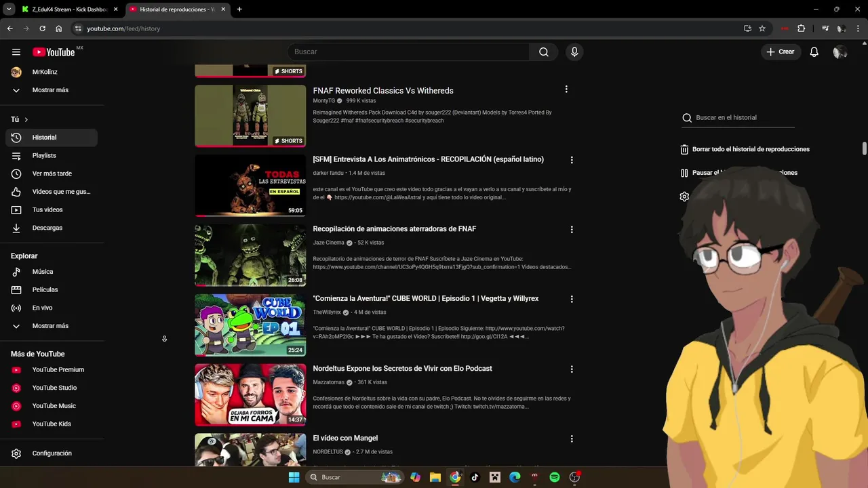Expand Mostrar más under subscriptions
This screenshot has height=488, width=868.
[52, 90]
